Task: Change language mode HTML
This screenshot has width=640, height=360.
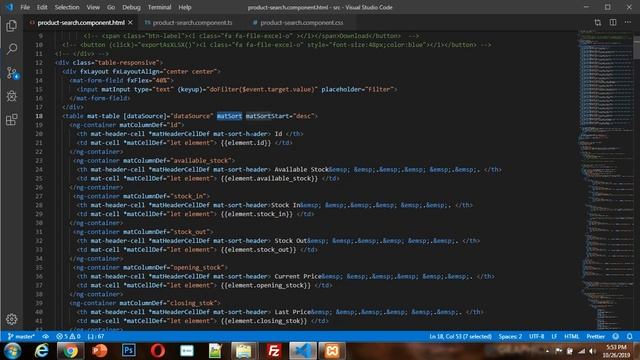Action: coord(571,337)
